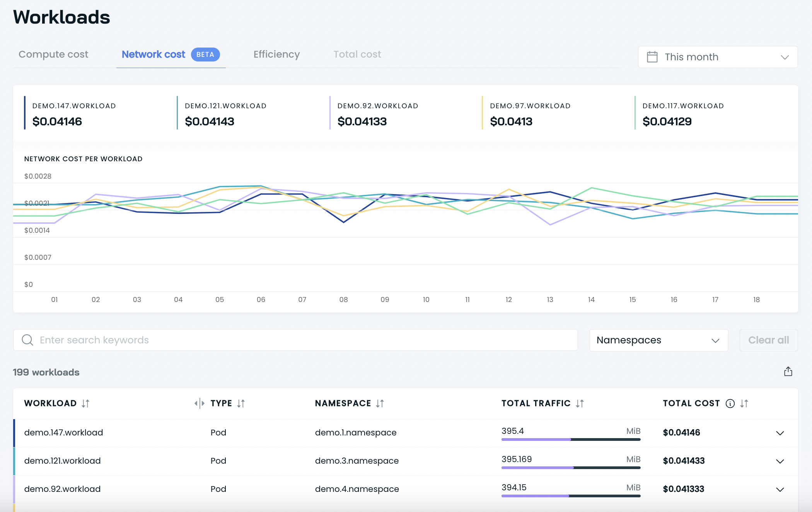Sort by Type column sort icon
The image size is (812, 512).
pyautogui.click(x=241, y=403)
